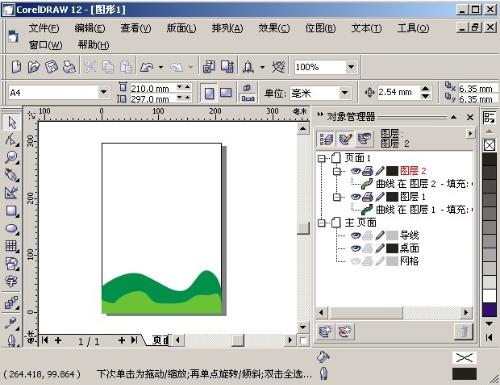Open the 效果(C) menu
500x385 pixels.
coord(274,28)
